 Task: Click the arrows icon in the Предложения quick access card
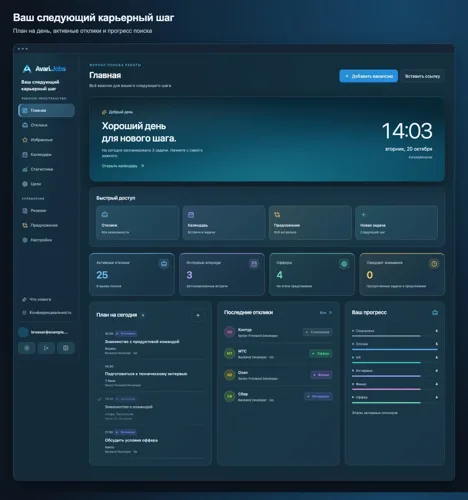point(277,214)
